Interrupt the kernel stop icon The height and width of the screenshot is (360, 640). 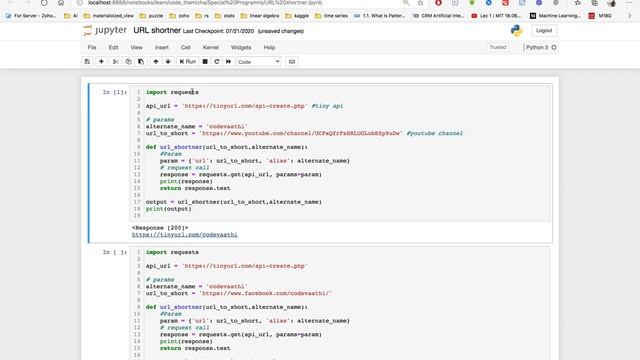(205, 62)
